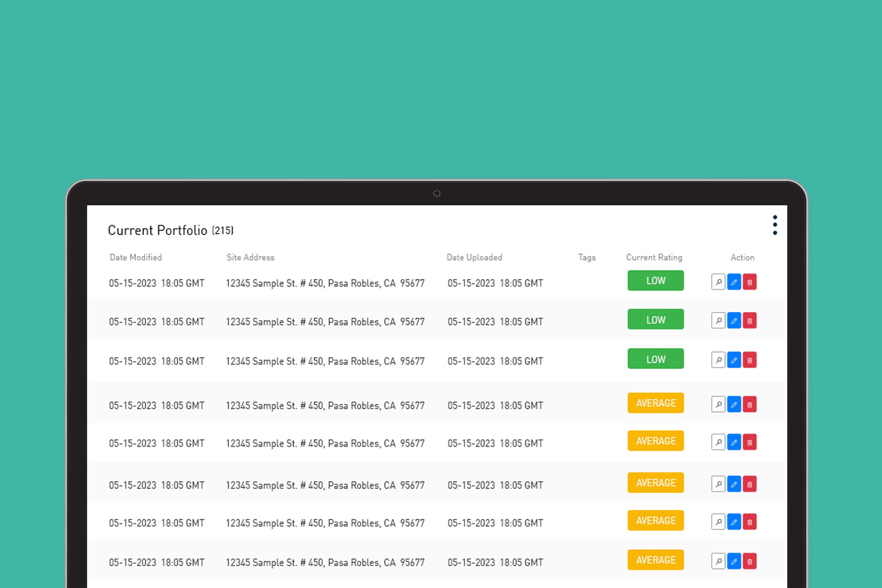Delete the third AVERAGE rated row
The width and height of the screenshot is (882, 588).
750,484
